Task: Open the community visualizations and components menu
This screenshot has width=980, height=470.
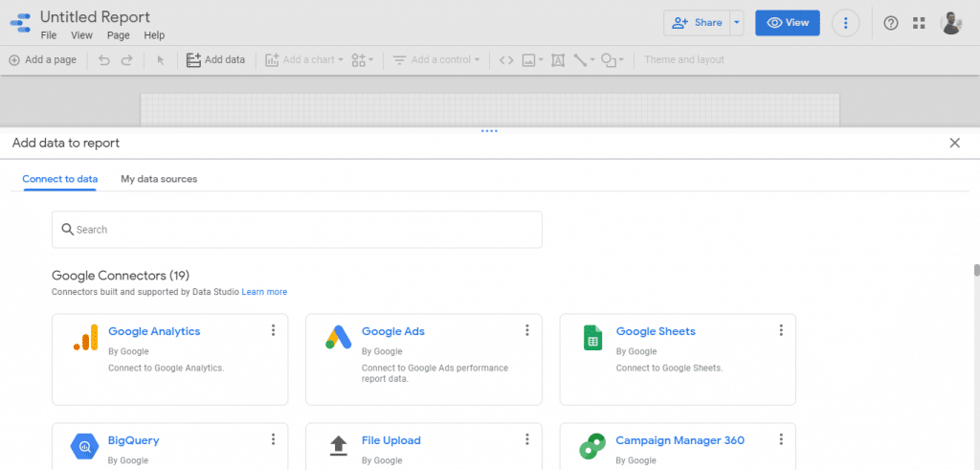Action: click(362, 60)
